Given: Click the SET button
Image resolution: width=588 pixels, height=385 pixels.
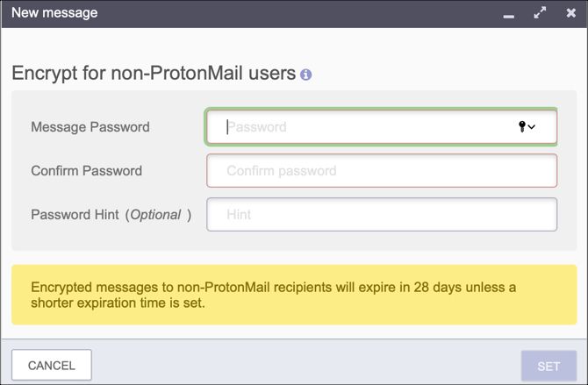Looking at the screenshot, I should pos(549,365).
